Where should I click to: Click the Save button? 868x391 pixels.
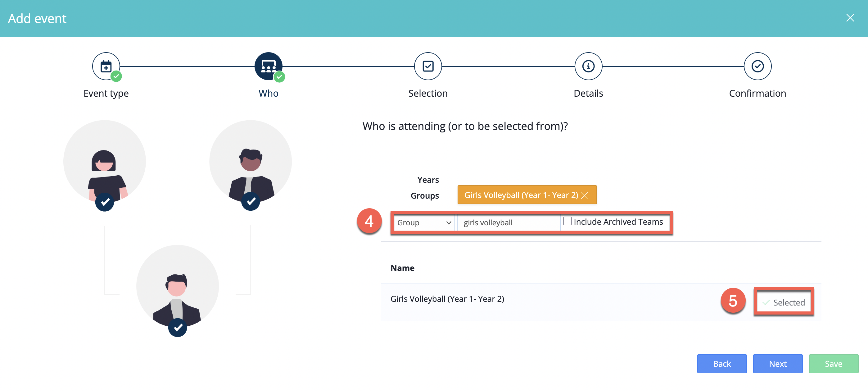click(x=833, y=364)
